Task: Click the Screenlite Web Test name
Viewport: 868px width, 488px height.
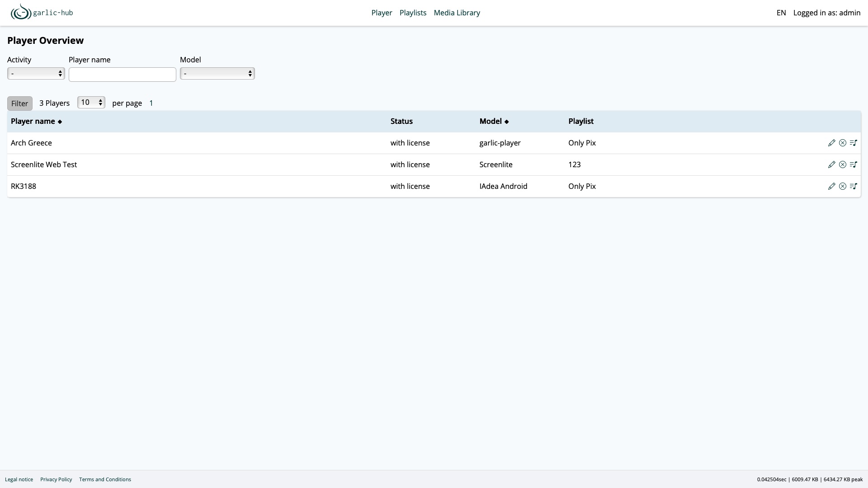Action: click(x=44, y=164)
